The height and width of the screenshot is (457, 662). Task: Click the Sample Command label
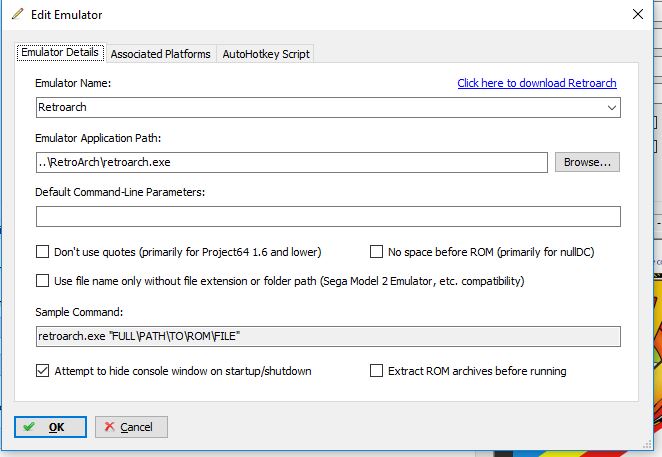79,312
